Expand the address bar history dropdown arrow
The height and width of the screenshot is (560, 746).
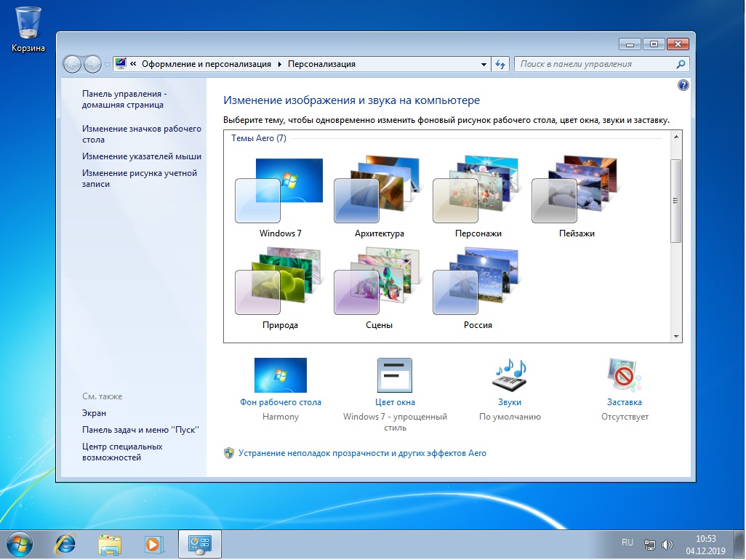pos(484,64)
